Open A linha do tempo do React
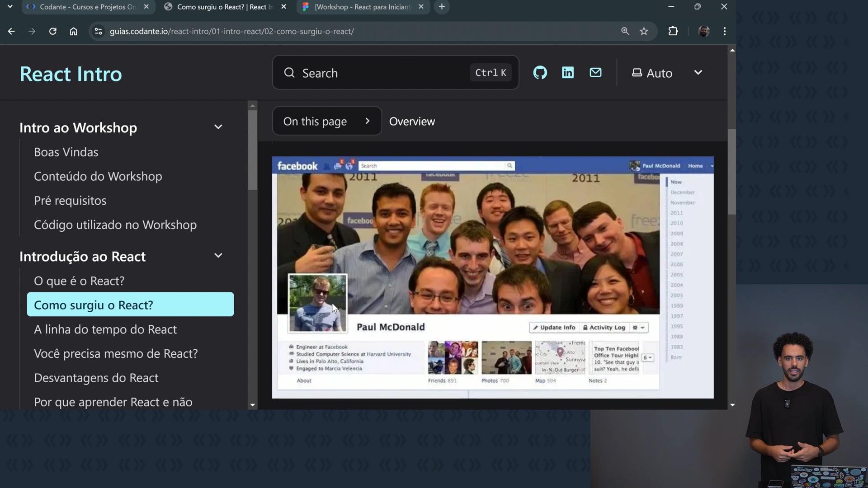868x488 pixels. 105,329
